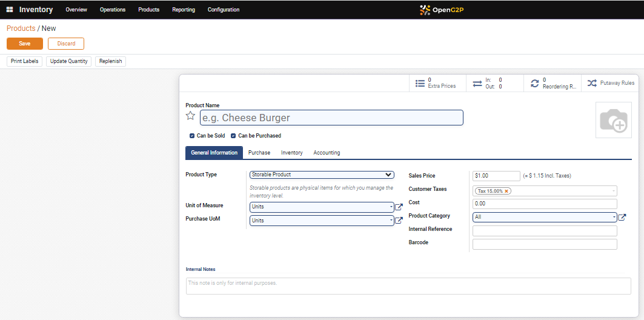Open Unit of Measure external link icon
The width and height of the screenshot is (644, 320).
tap(399, 207)
